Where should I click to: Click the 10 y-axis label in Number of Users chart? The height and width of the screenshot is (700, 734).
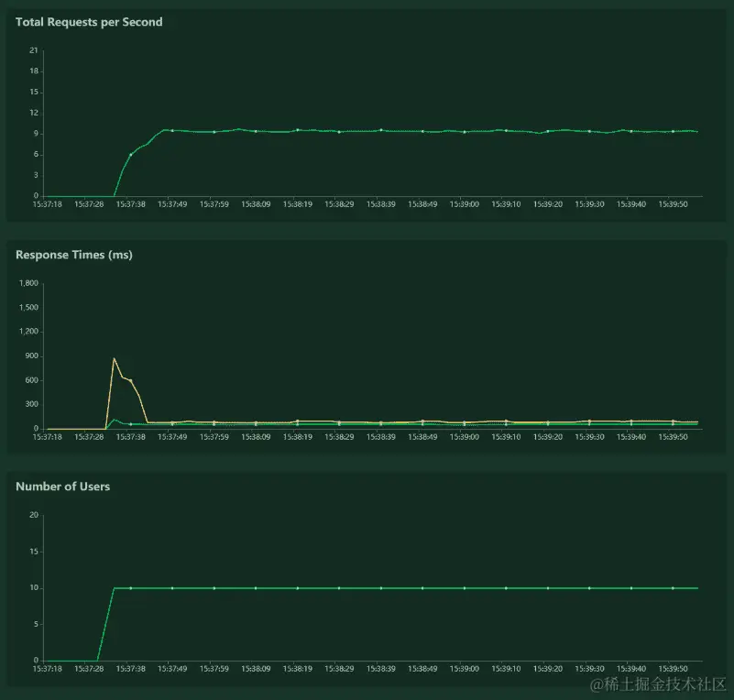click(34, 587)
